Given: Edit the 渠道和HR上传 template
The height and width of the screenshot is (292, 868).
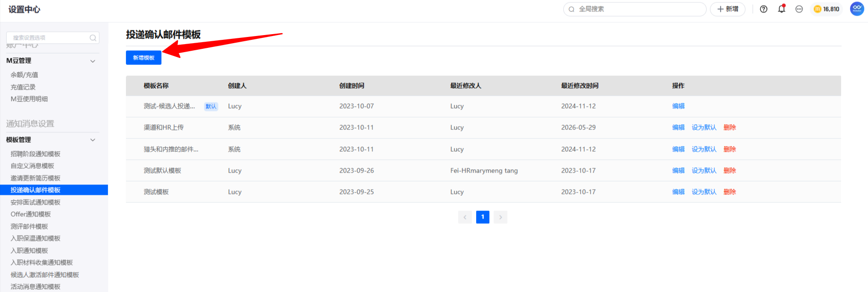Looking at the screenshot, I should tap(678, 128).
